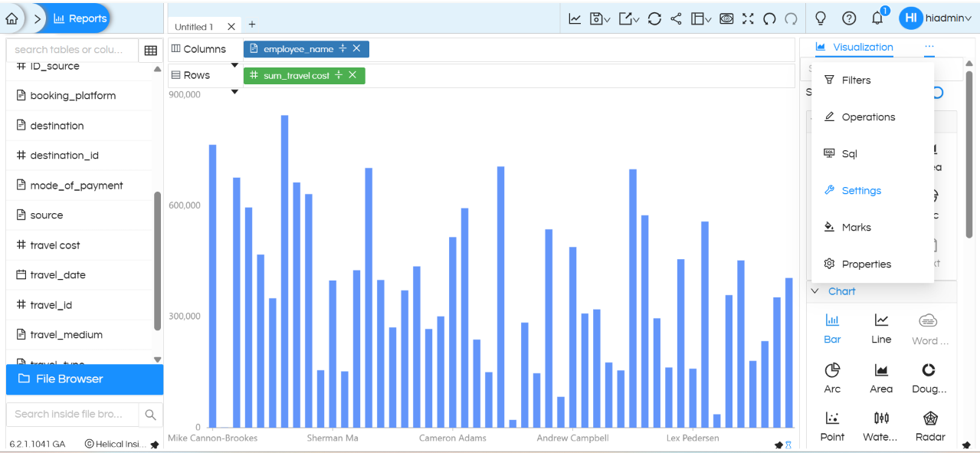Open the save dropdown in toolbar

pos(600,18)
